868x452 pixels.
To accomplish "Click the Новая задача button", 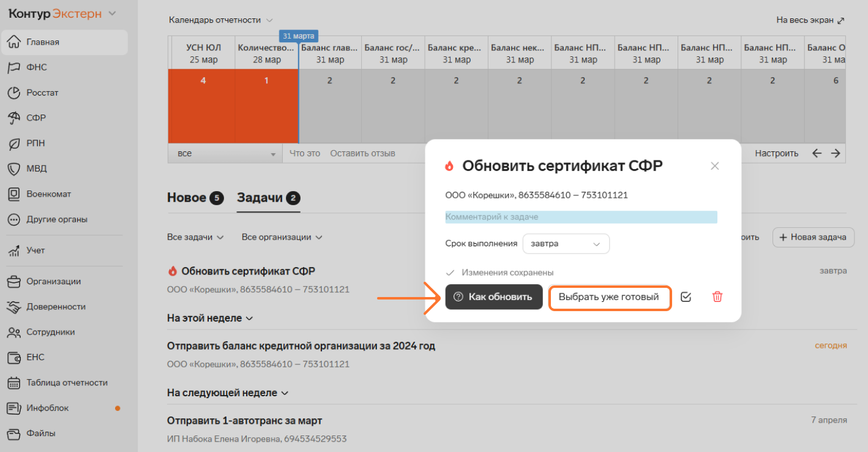I will click(x=813, y=237).
